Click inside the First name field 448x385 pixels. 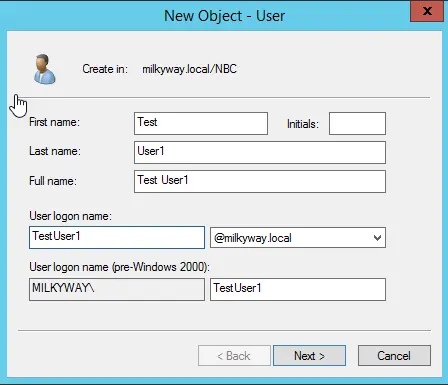pyautogui.click(x=201, y=124)
